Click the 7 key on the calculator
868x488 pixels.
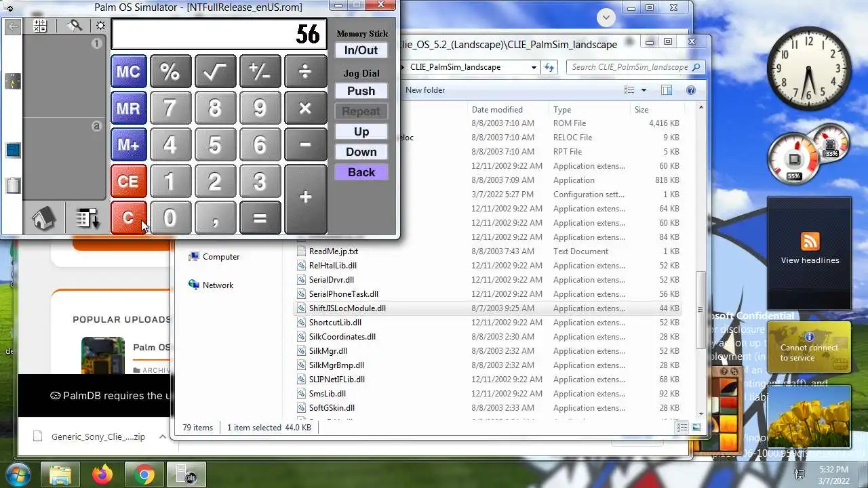170,108
